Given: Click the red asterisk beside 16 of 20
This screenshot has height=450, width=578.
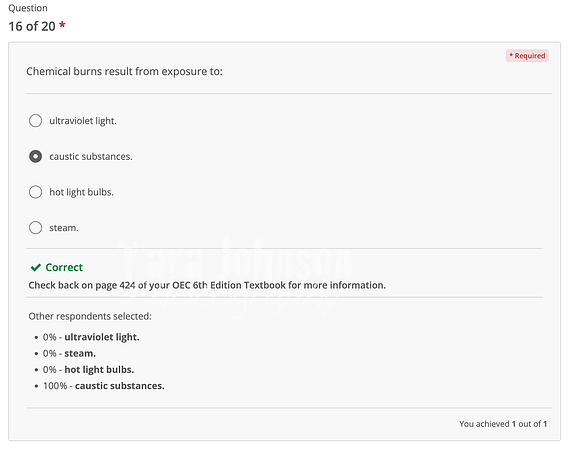Looking at the screenshot, I should click(x=62, y=25).
